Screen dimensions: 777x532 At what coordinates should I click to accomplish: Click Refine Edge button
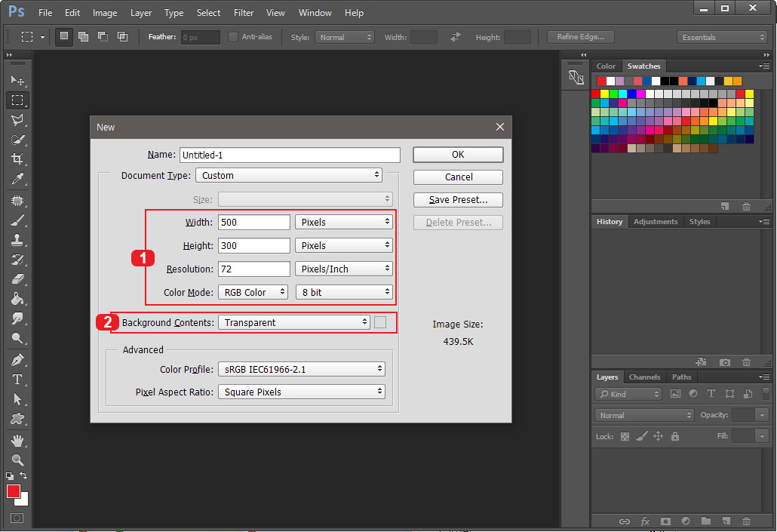[580, 37]
